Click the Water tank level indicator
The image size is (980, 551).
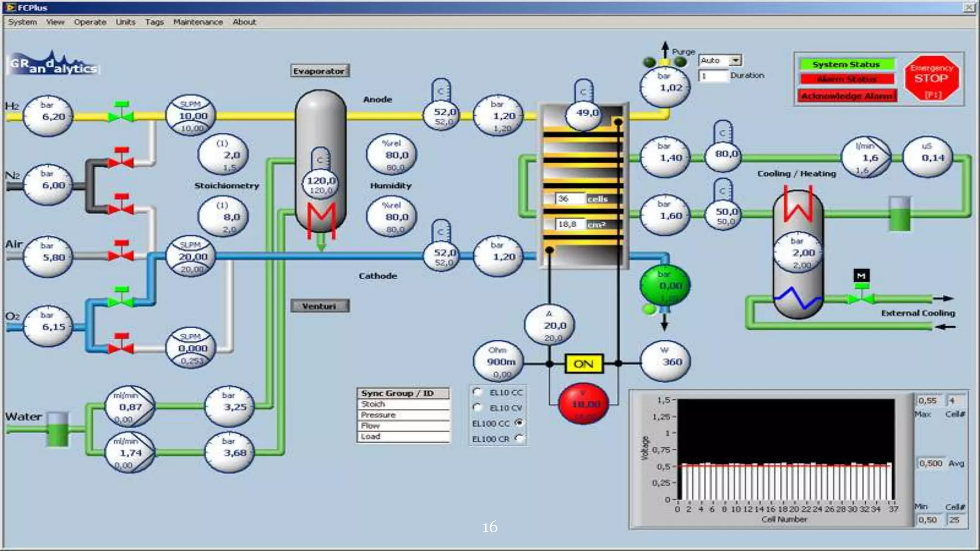58,429
